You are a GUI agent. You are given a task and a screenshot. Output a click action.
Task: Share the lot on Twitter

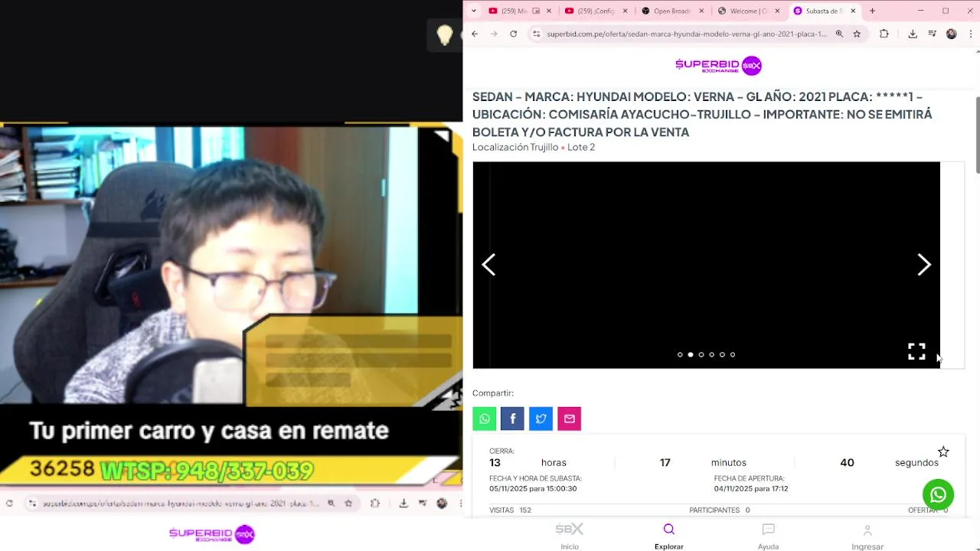[541, 419]
